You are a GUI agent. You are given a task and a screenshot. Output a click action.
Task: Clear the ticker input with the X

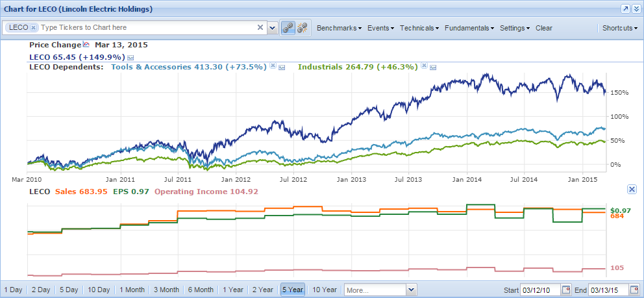(260, 27)
